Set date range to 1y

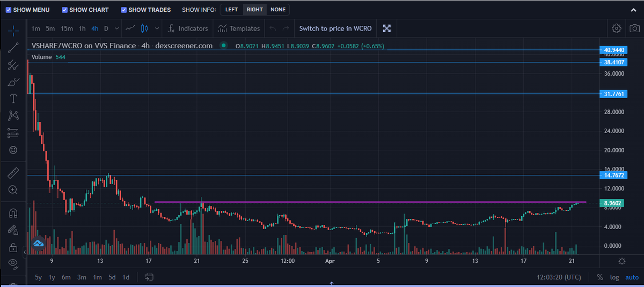point(52,277)
